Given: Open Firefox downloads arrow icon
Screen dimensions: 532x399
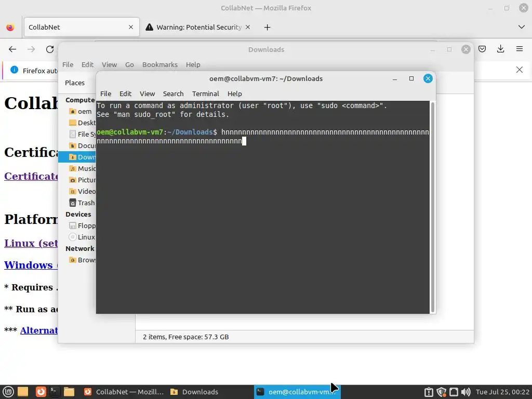Looking at the screenshot, I should 500,49.
